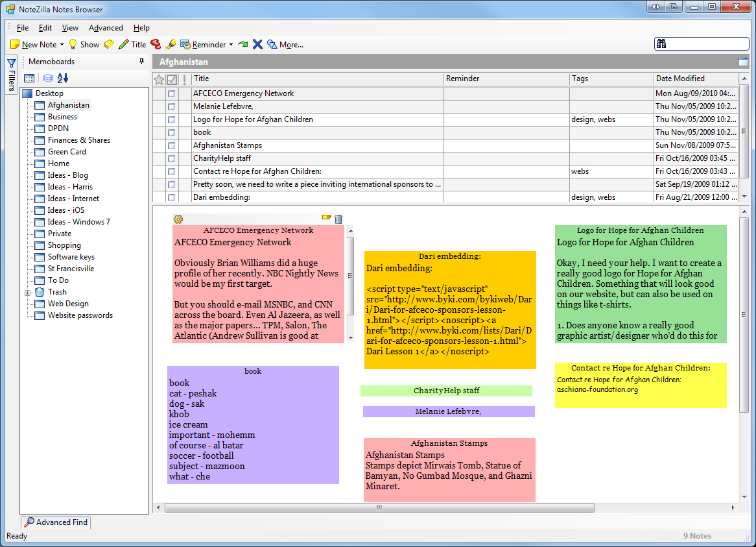Click the notes board horizontal scrollbar

[x=379, y=507]
